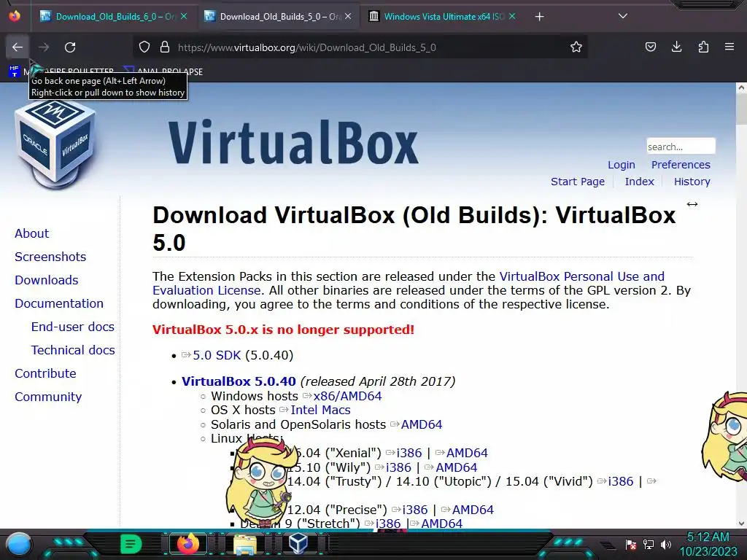Click the site security padlock icon
The width and height of the screenshot is (747, 560).
(x=165, y=47)
